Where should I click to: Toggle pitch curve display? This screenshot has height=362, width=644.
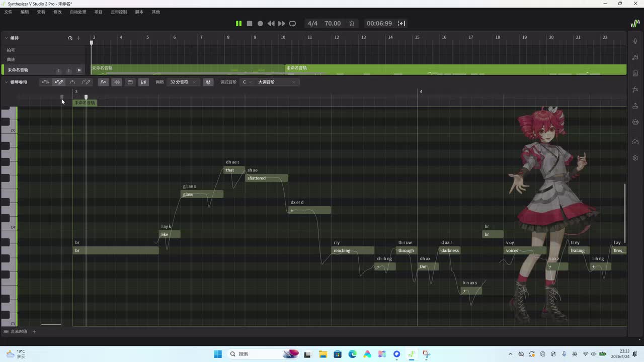tap(103, 82)
